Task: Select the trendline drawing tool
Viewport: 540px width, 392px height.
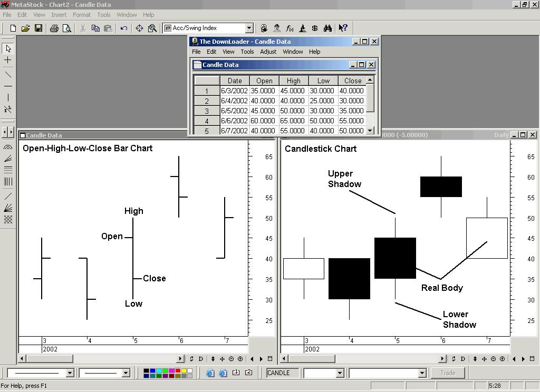Action: [x=7, y=74]
